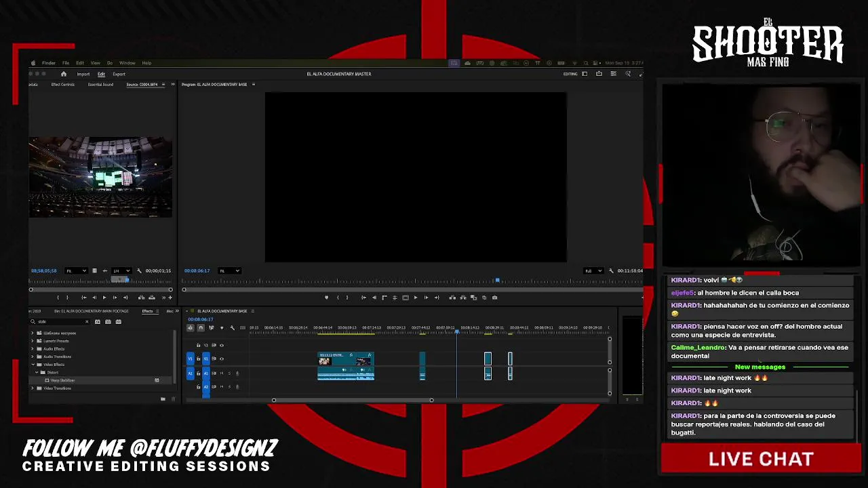Step back one frame in Program monitor
The height and width of the screenshot is (488, 868).
pos(374,298)
